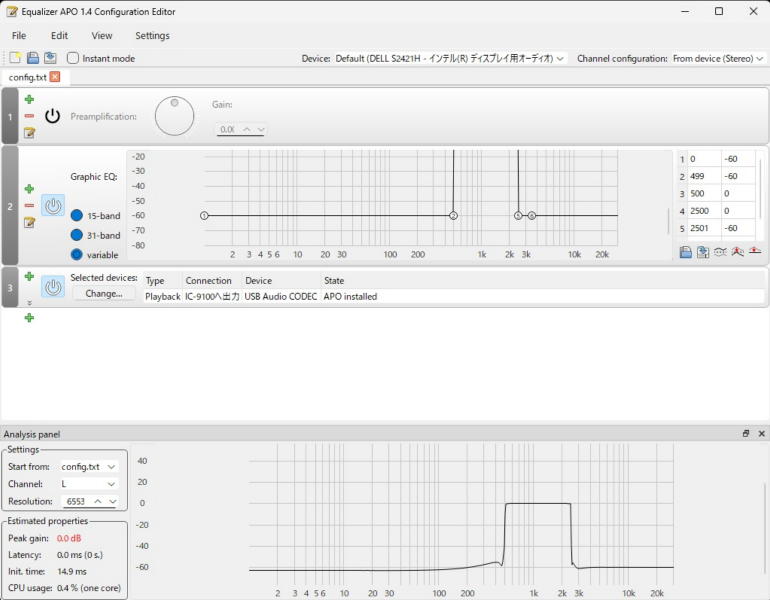Screen dimensions: 770x600
Task: Enable Instant mode checkbox
Action: (x=73, y=58)
